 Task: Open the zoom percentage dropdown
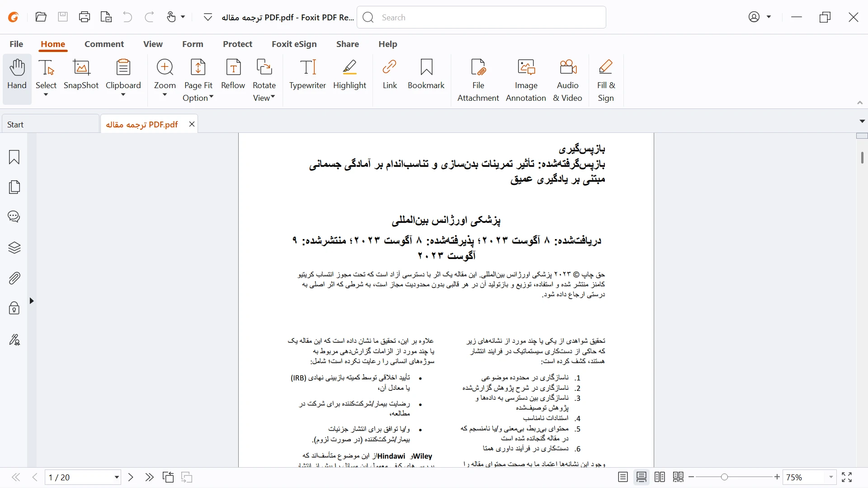tap(831, 477)
